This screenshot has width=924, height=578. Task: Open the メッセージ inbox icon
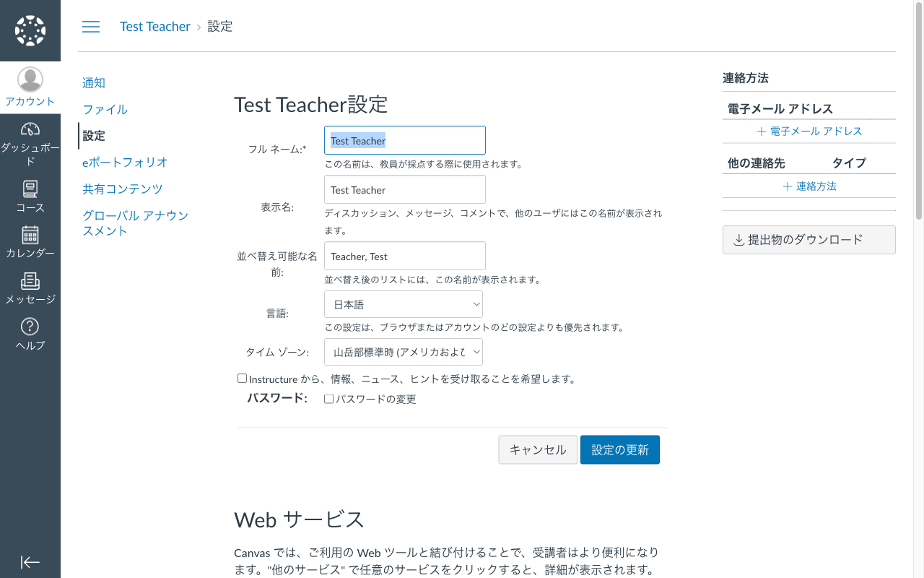pos(30,286)
